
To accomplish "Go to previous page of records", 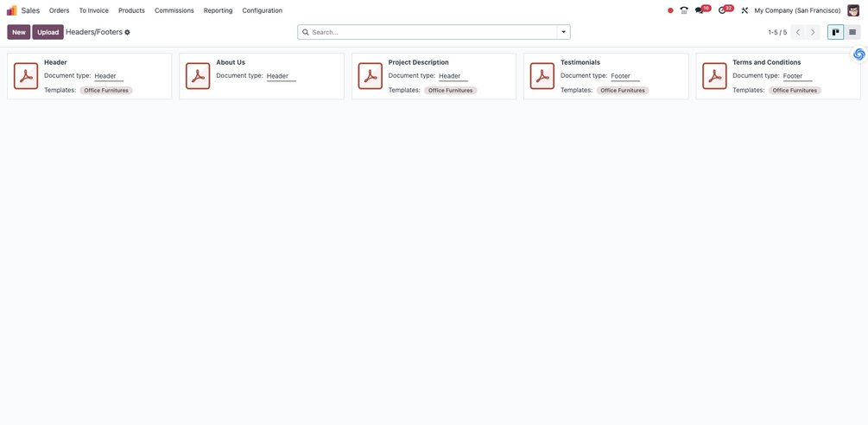I will point(798,32).
